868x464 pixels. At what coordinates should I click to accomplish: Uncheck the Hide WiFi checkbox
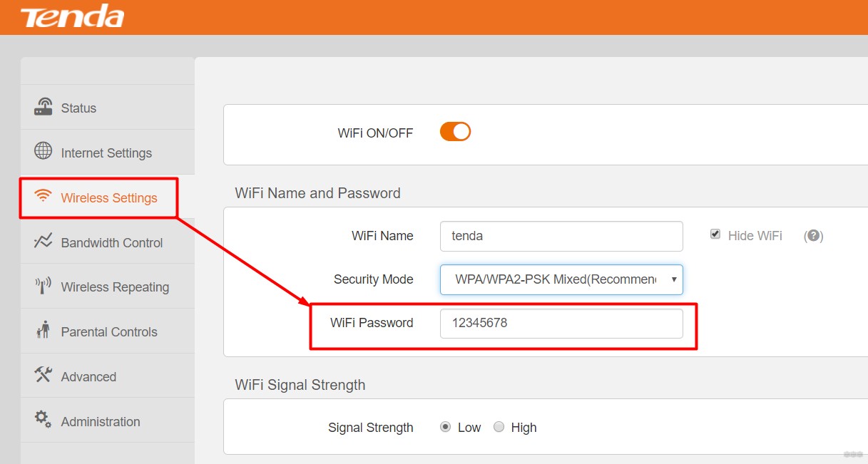715,234
